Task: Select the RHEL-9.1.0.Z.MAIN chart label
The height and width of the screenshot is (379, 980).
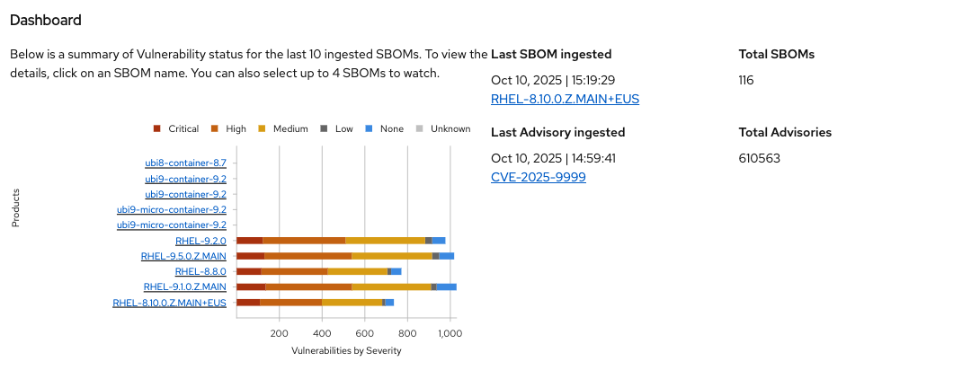Action: click(x=184, y=286)
